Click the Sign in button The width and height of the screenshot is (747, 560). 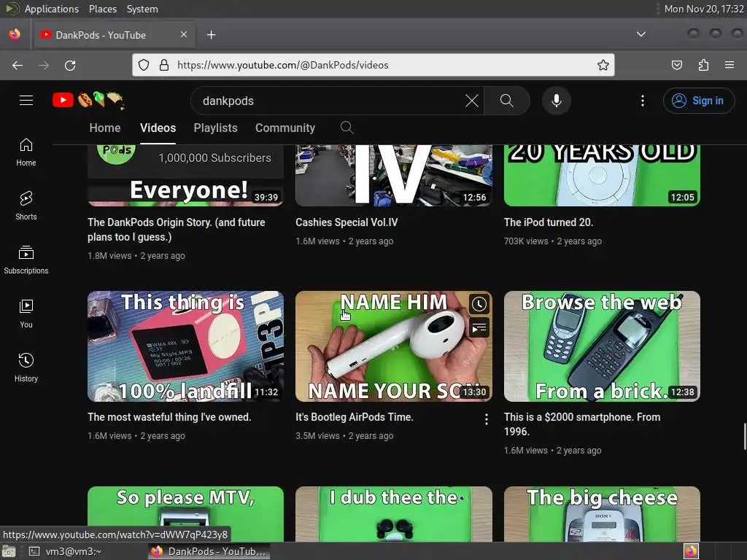coord(698,101)
